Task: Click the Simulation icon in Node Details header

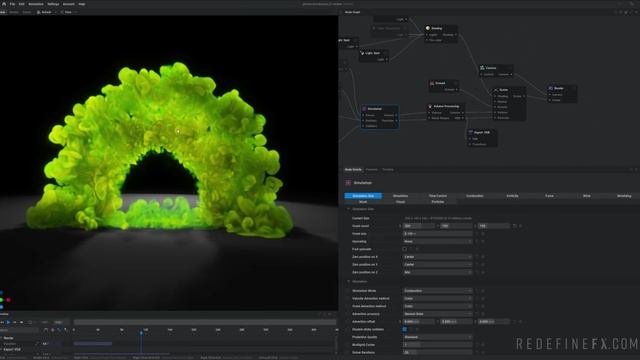Action: click(x=348, y=183)
